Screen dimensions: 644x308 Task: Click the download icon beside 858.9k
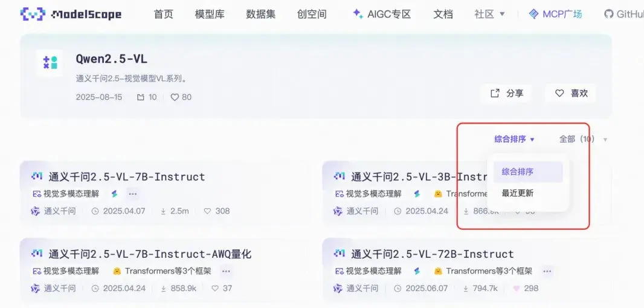[163, 288]
